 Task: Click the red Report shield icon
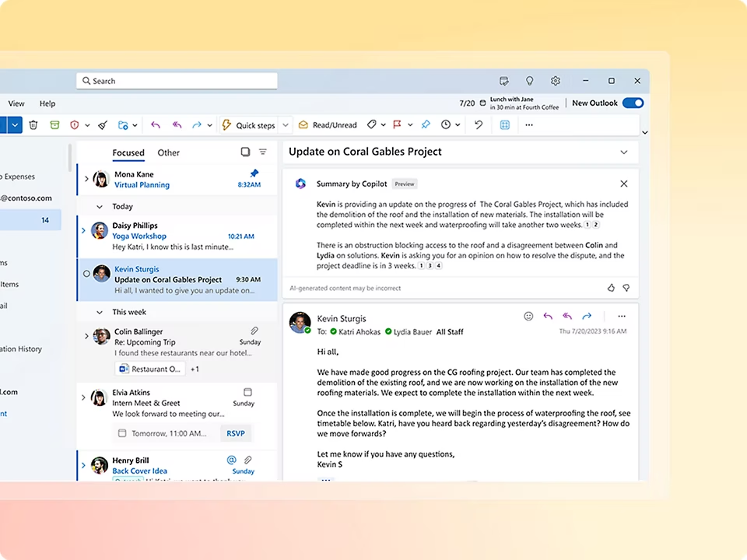[75, 125]
